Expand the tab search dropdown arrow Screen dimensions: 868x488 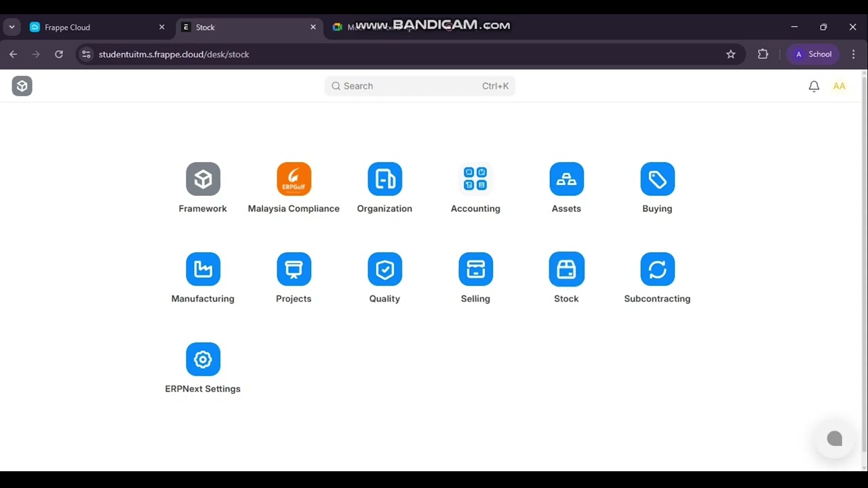click(x=12, y=27)
